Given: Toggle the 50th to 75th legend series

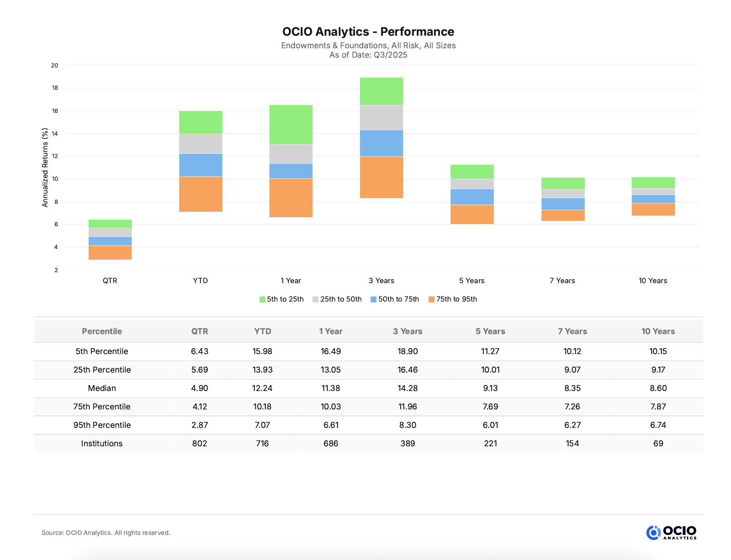Looking at the screenshot, I should pyautogui.click(x=395, y=299).
